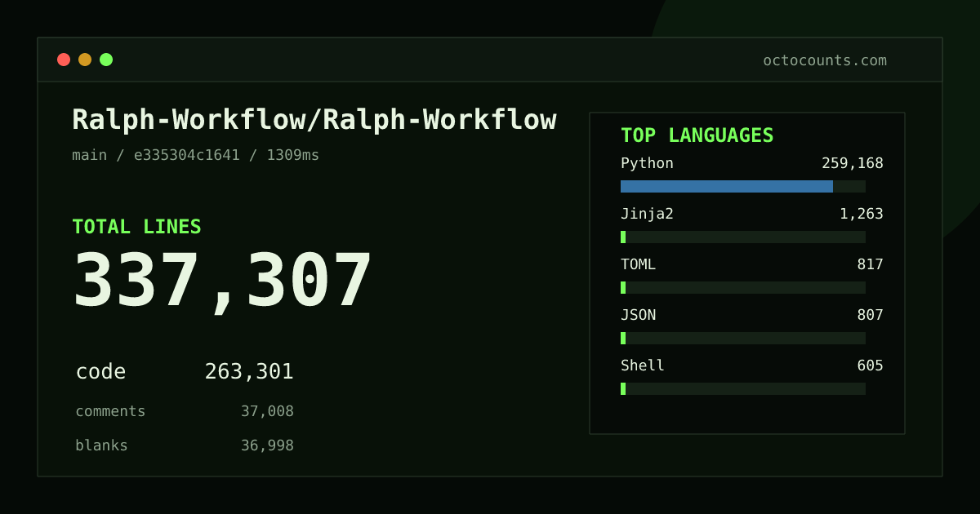Click the TOP LANGUAGES heading

coord(697,135)
